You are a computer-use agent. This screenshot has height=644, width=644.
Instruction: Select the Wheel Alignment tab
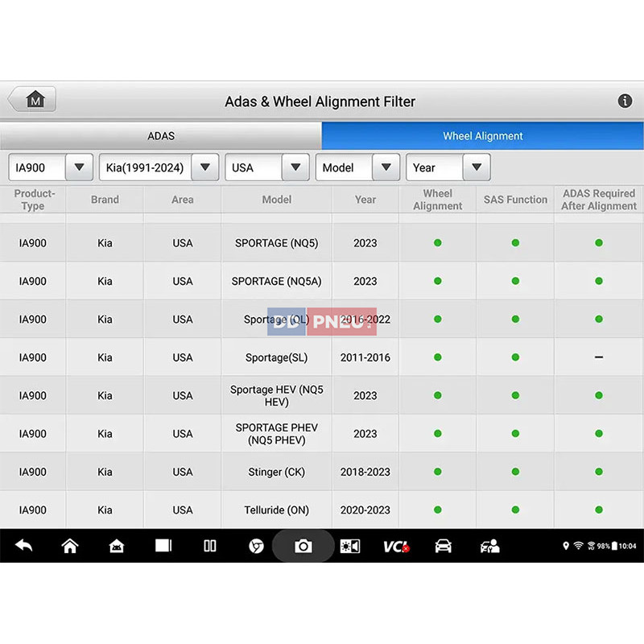[483, 136]
